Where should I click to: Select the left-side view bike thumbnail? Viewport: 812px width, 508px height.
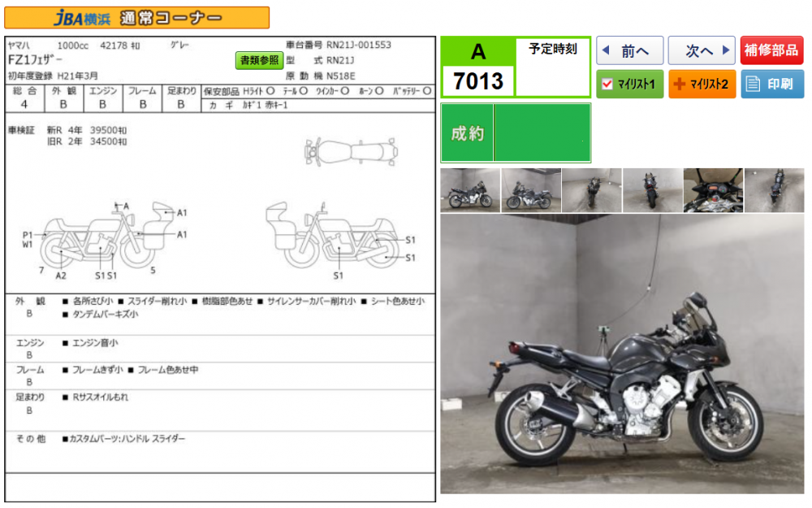[x=531, y=190]
